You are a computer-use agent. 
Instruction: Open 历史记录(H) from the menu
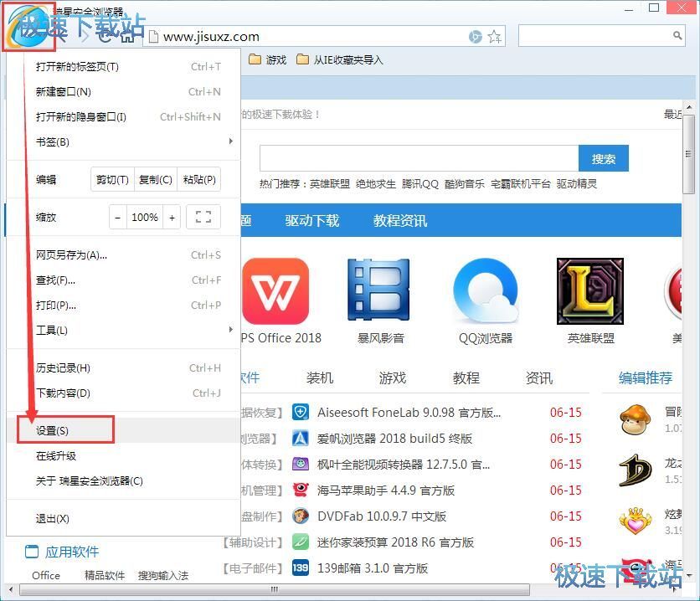[x=123, y=368]
